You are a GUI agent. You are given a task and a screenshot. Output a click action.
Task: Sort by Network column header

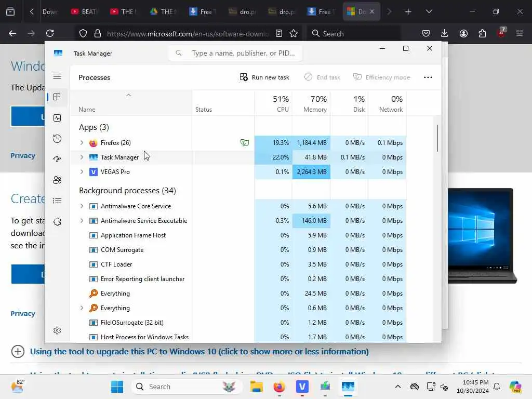coord(387,103)
